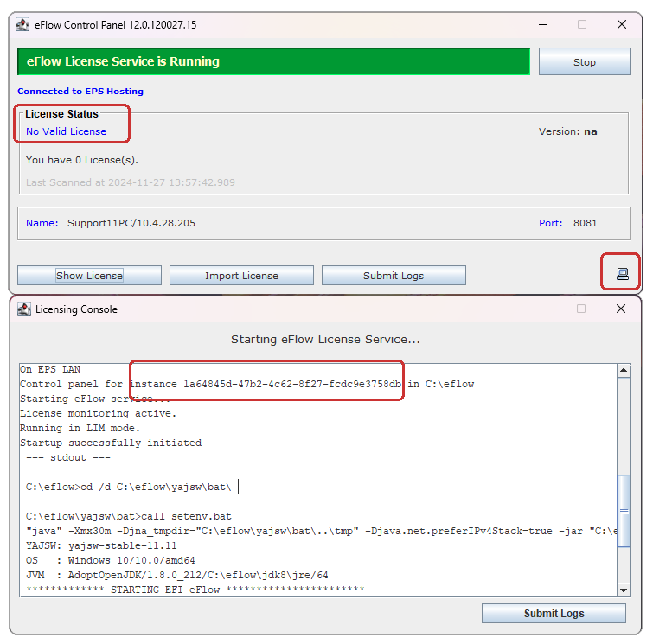Viewport: 653px width, 644px height.
Task: Click the '--- stdout ---' console line
Action: click(x=67, y=457)
